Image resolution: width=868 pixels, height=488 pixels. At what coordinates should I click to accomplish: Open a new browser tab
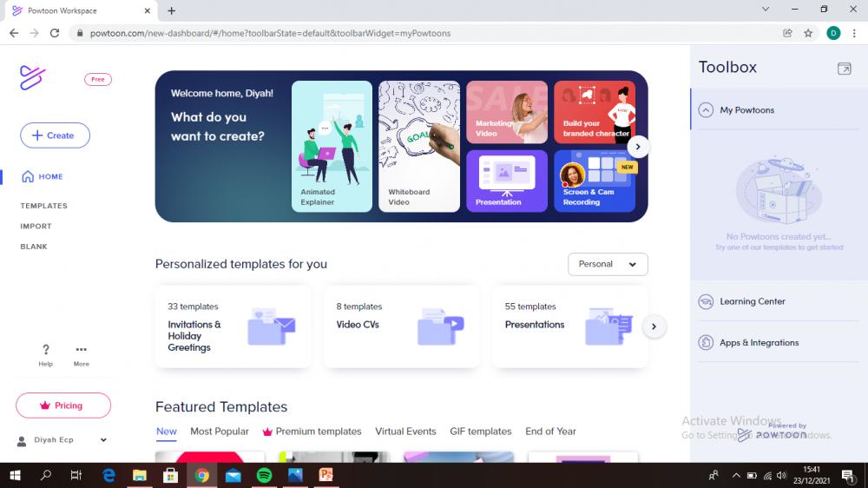click(x=172, y=10)
